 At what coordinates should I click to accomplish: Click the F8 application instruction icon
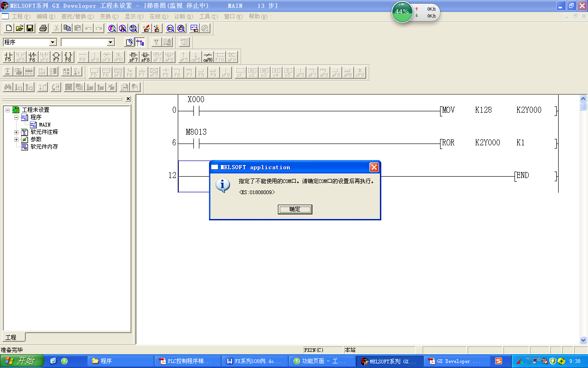tap(68, 57)
